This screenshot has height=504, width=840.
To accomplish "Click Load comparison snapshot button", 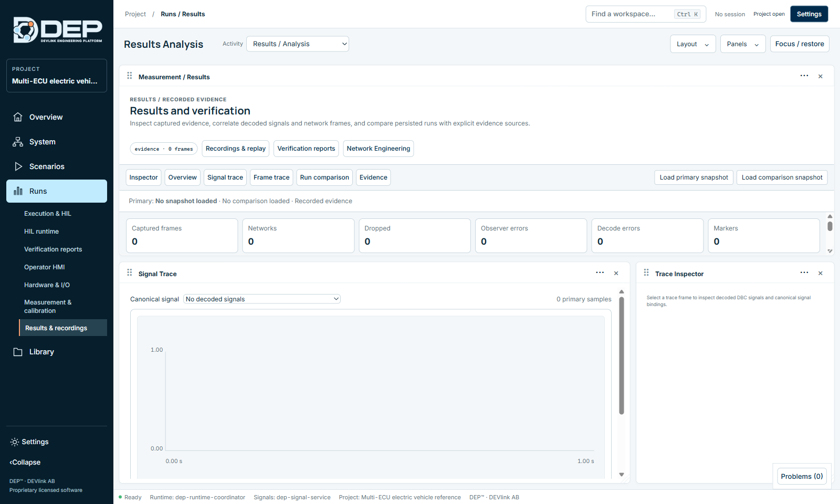I will tap(782, 177).
